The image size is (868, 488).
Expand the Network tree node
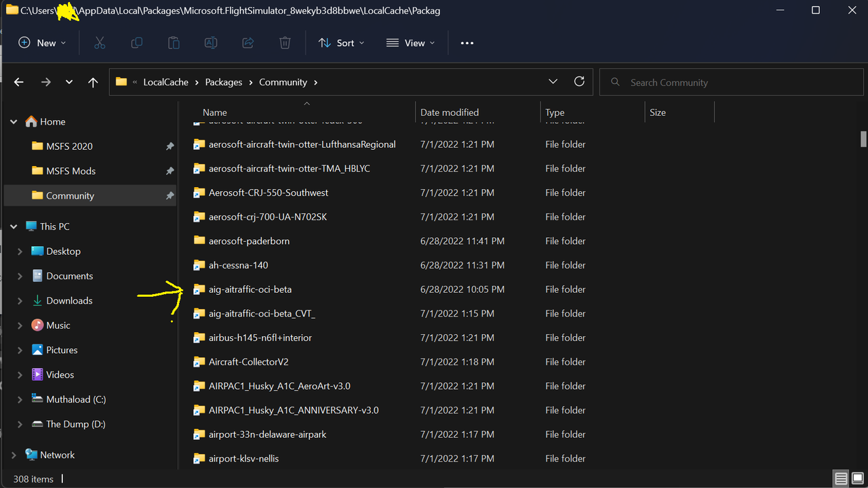tap(14, 455)
